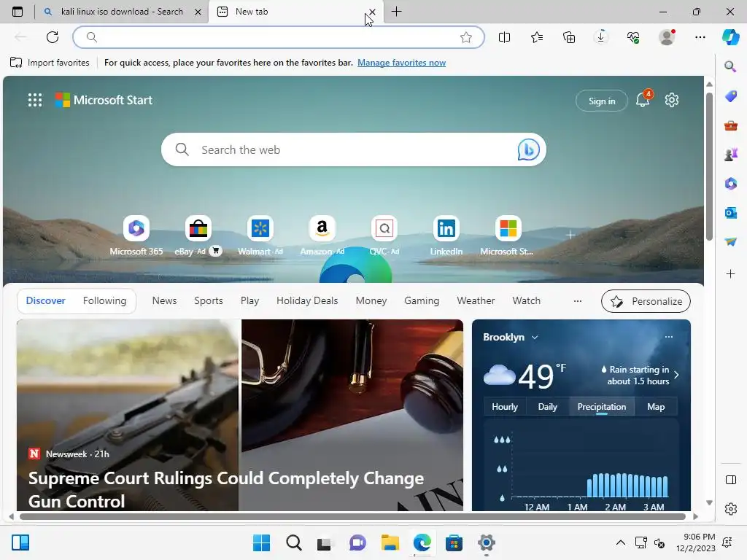Open the Gaming category
The width and height of the screenshot is (747, 560).
click(x=422, y=300)
